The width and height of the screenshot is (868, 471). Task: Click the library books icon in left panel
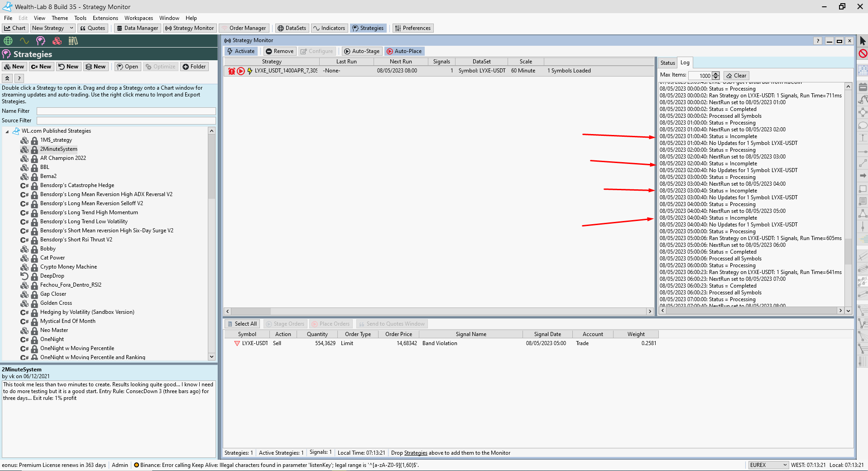73,41
